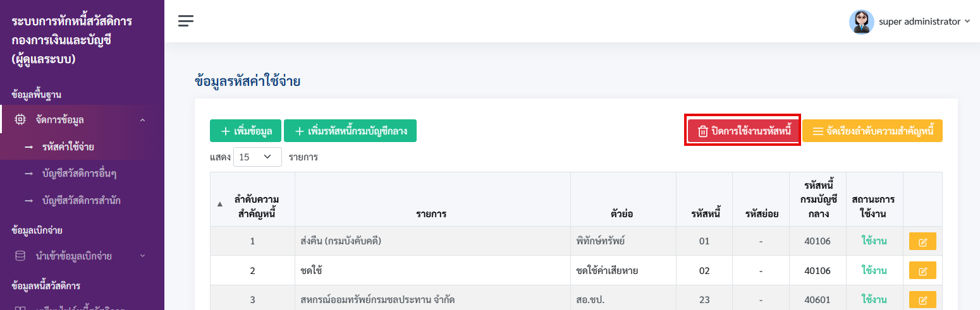Click the เพิ่มข้อมูล button
This screenshot has width=980, height=310.
pos(245,131)
